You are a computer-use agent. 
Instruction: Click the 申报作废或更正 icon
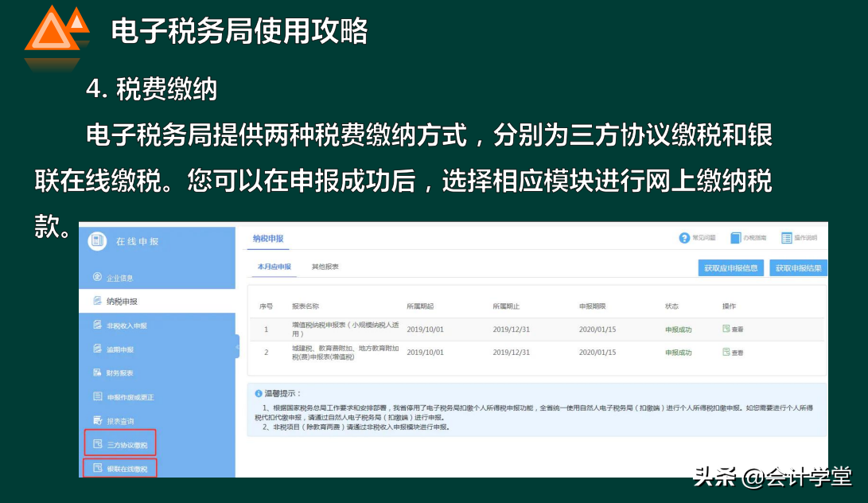[x=97, y=396]
